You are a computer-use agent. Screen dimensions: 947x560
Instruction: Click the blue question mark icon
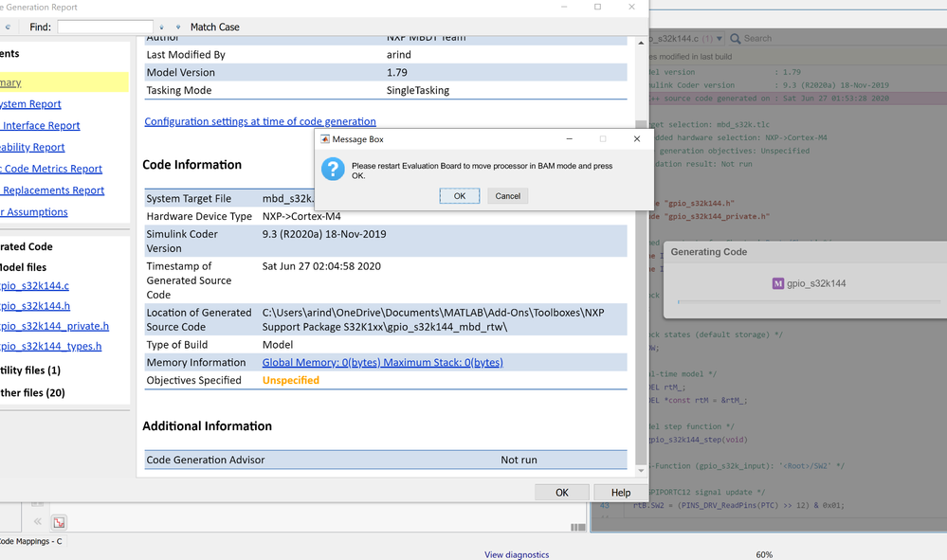click(332, 169)
